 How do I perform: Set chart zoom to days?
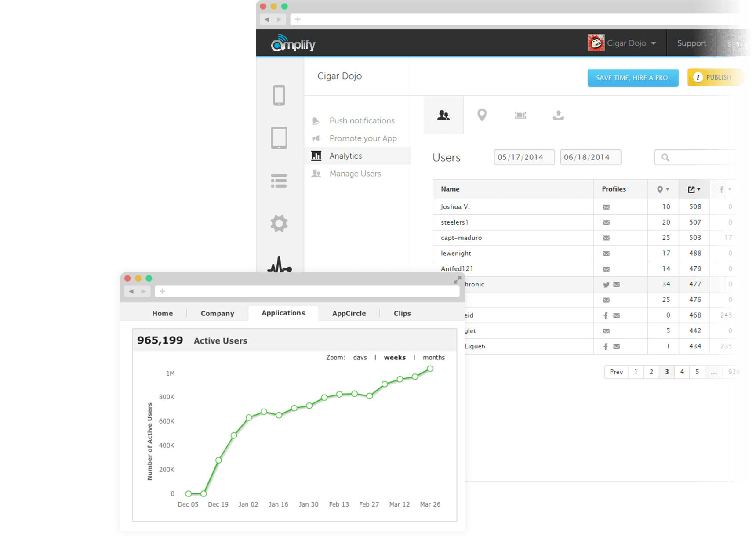click(x=360, y=358)
